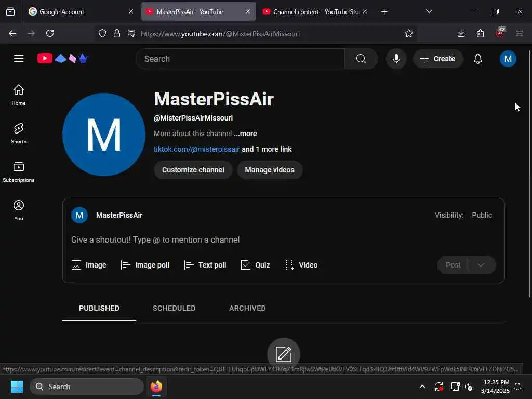Close the MasterPissAir YouTube tab
This screenshot has height=399, width=532.
(248, 11)
